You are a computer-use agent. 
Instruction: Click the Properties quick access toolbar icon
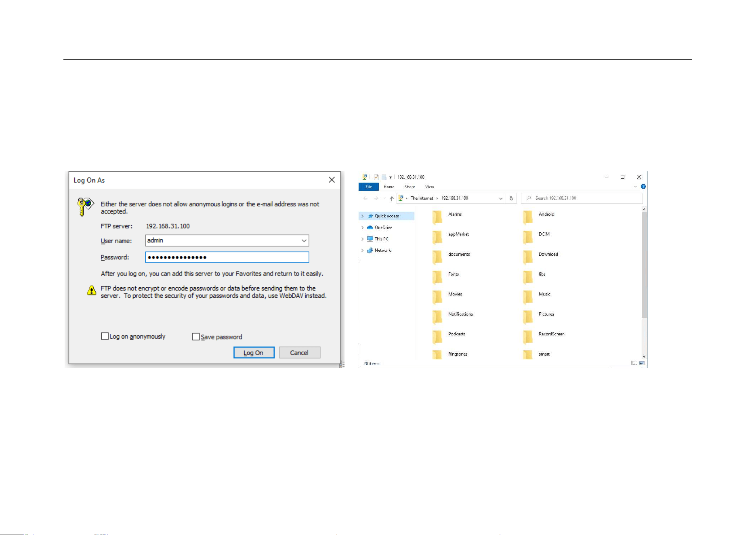(376, 177)
